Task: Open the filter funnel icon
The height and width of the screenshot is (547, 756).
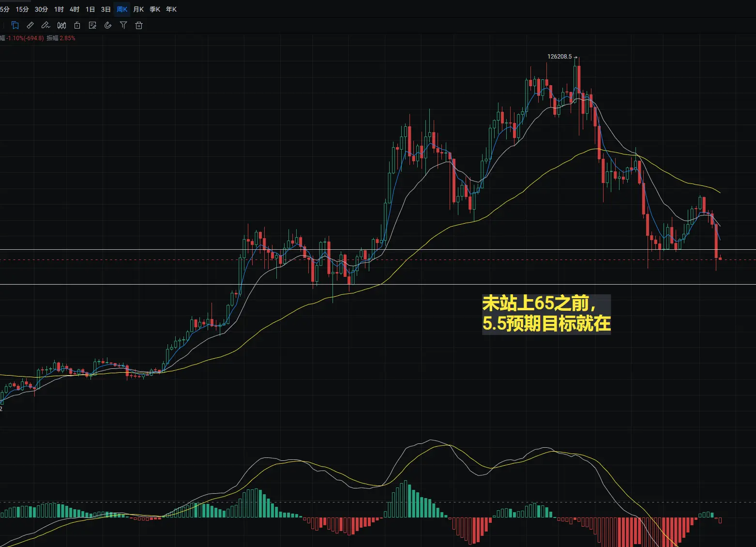Action: pyautogui.click(x=123, y=25)
